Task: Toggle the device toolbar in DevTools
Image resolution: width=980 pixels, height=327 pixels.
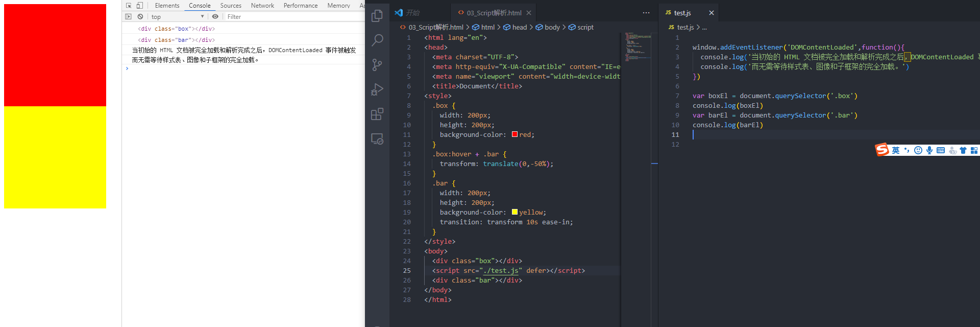Action: (x=139, y=6)
